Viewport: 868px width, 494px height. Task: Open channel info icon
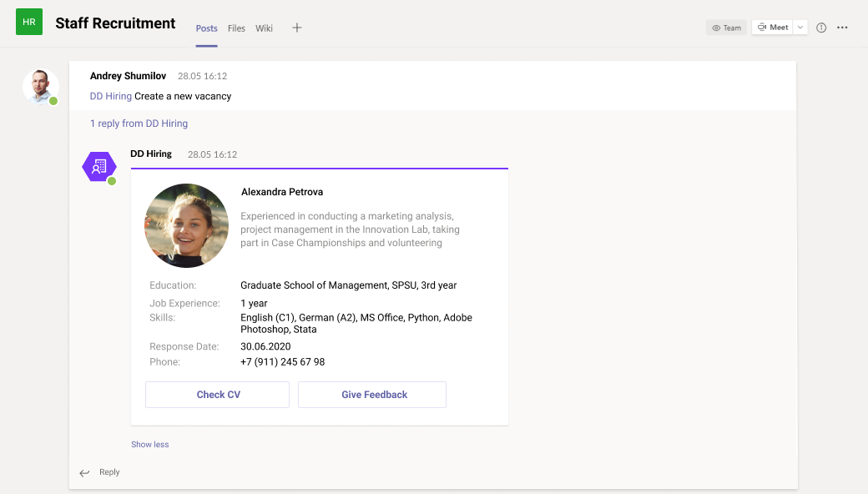click(821, 28)
